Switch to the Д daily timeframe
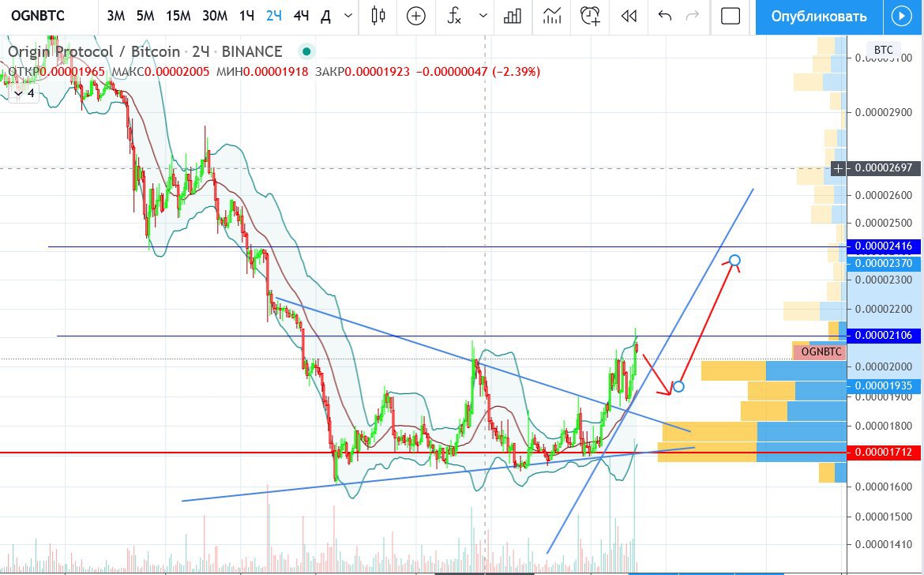 coord(326,16)
